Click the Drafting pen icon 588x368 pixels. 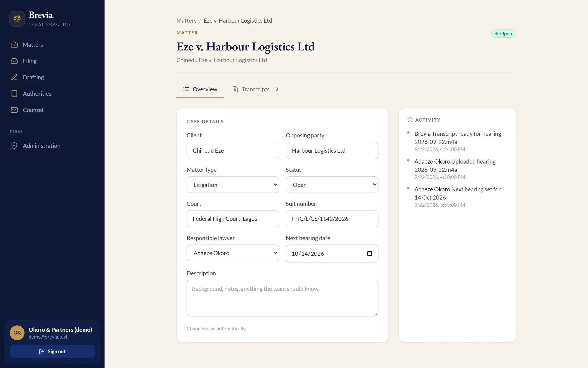tap(14, 77)
